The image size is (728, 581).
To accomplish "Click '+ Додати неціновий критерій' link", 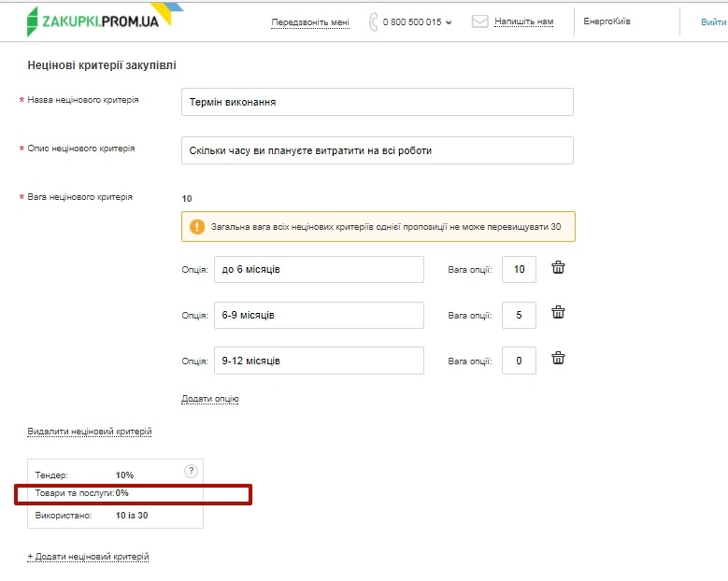I will 88,557.
